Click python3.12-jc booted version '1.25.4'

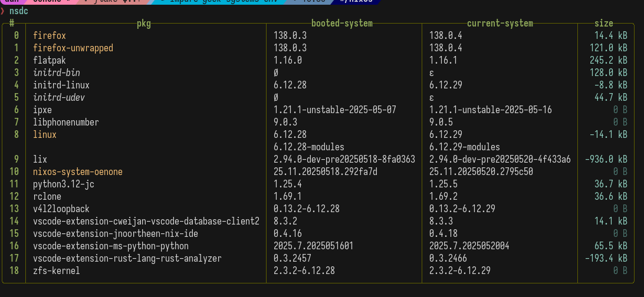pyautogui.click(x=288, y=184)
